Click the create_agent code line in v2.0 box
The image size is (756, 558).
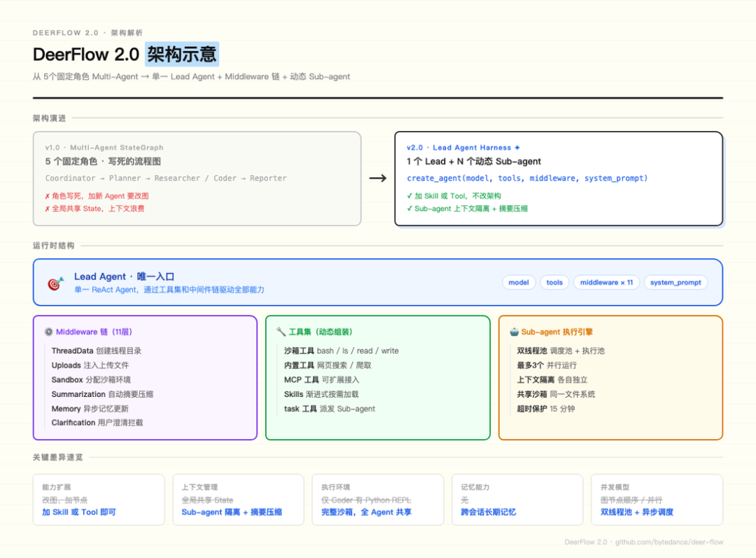pyautogui.click(x=527, y=179)
